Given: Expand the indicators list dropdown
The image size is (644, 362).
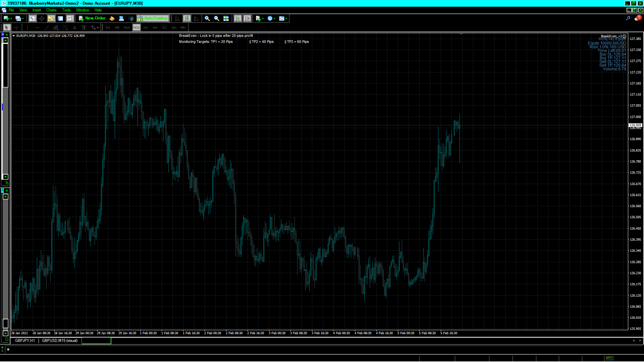Looking at the screenshot, I should pos(263,19).
